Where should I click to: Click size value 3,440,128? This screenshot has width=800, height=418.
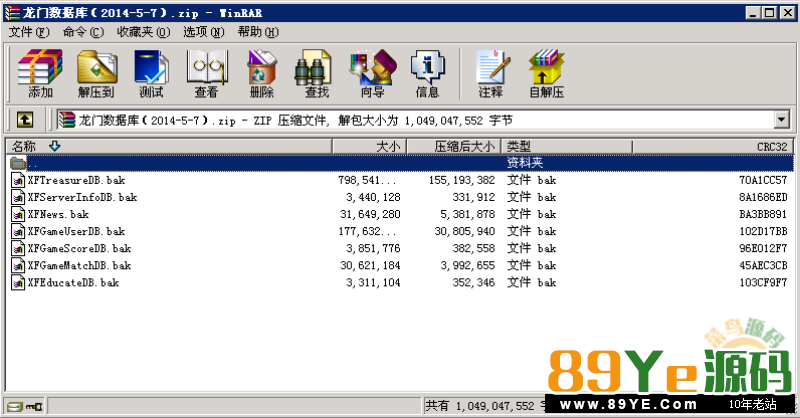(373, 197)
